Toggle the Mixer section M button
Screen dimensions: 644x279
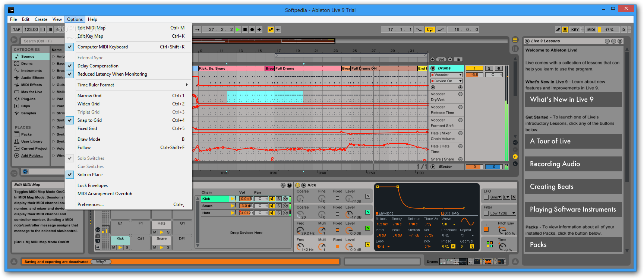click(515, 157)
